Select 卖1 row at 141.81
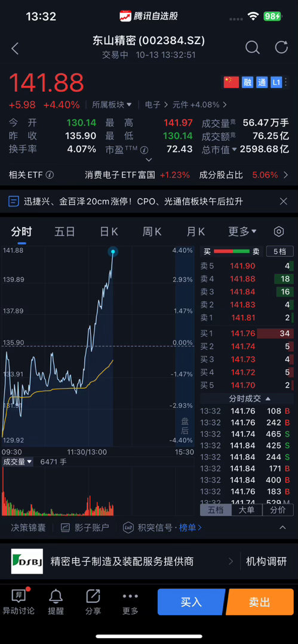Screen dimensions: 298x644 247,317
